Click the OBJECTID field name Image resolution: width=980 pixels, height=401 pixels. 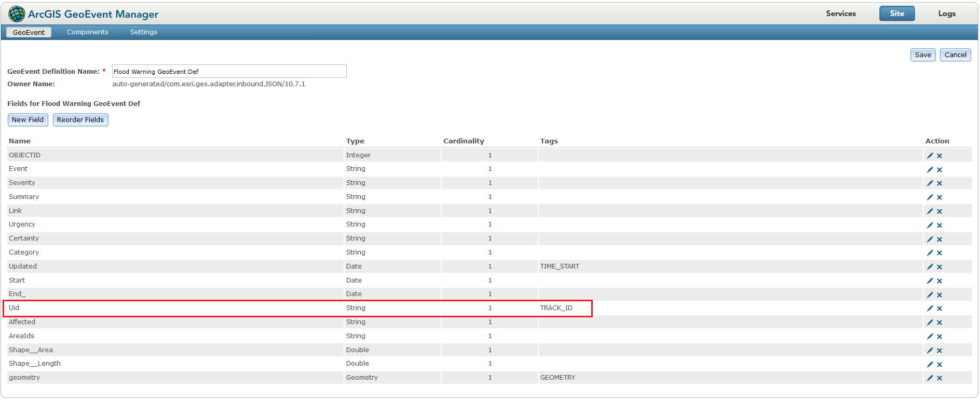pos(24,155)
